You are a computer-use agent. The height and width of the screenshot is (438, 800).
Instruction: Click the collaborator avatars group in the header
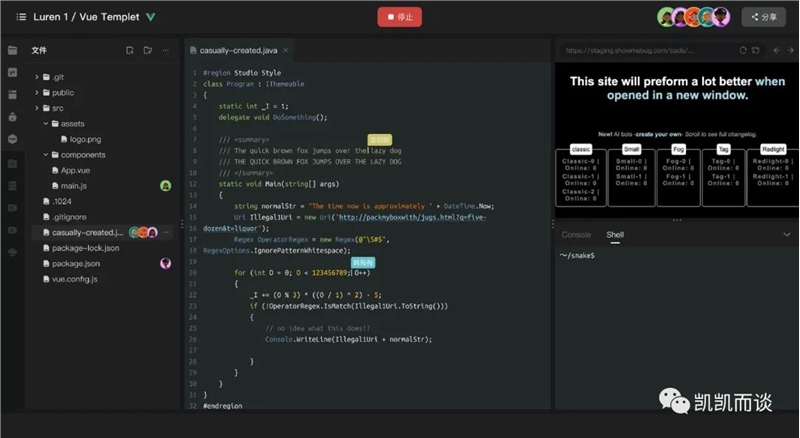click(693, 17)
